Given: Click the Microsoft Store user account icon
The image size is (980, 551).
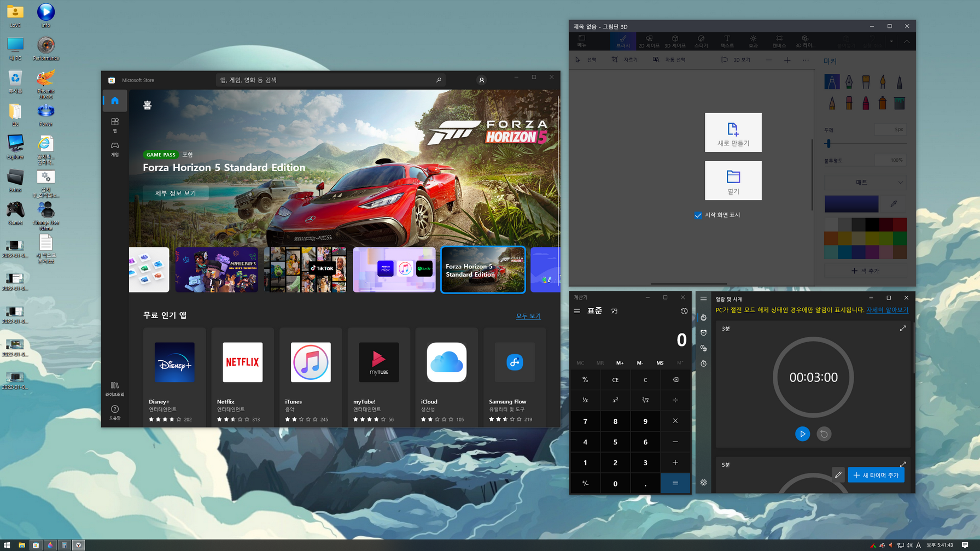Looking at the screenshot, I should click(x=481, y=80).
